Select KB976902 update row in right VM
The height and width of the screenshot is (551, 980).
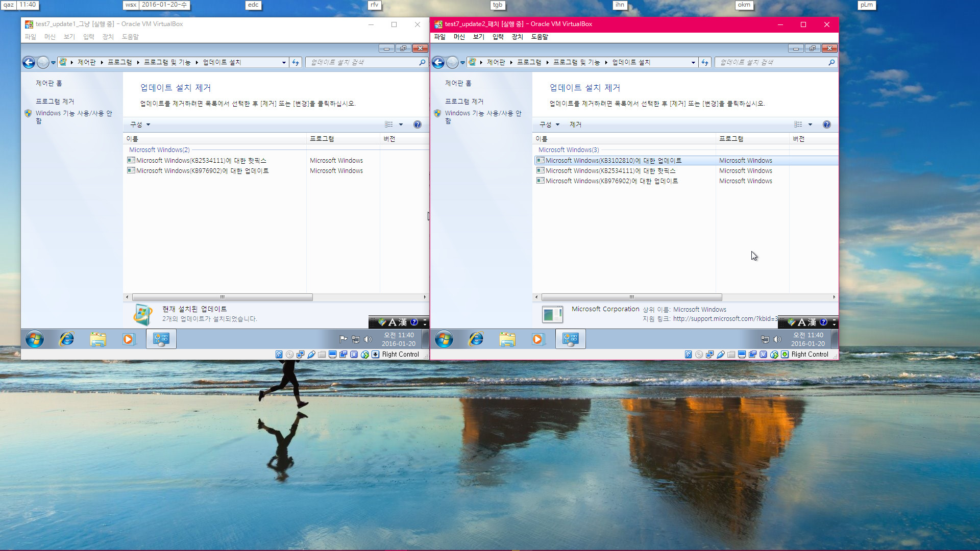coord(686,181)
